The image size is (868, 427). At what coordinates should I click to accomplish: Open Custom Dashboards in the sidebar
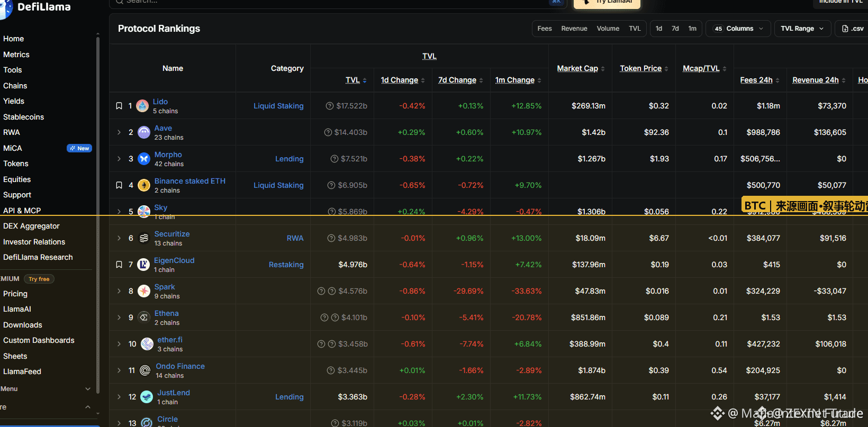pos(39,340)
